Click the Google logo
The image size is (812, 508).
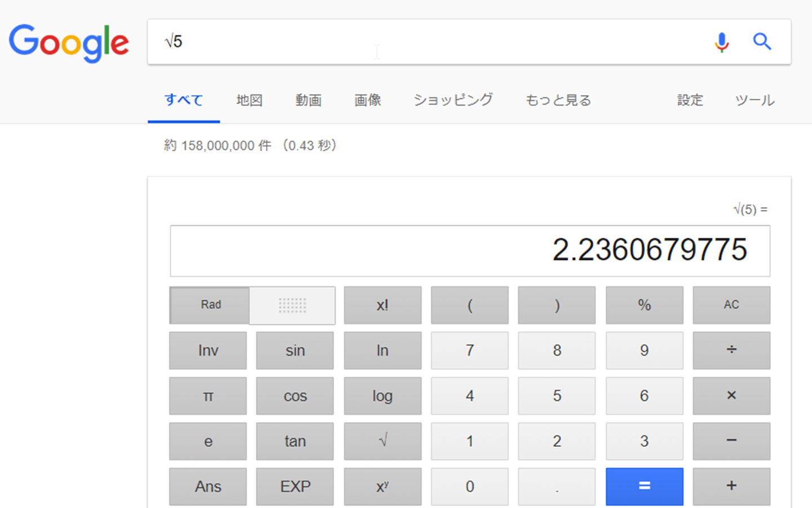pos(69,43)
